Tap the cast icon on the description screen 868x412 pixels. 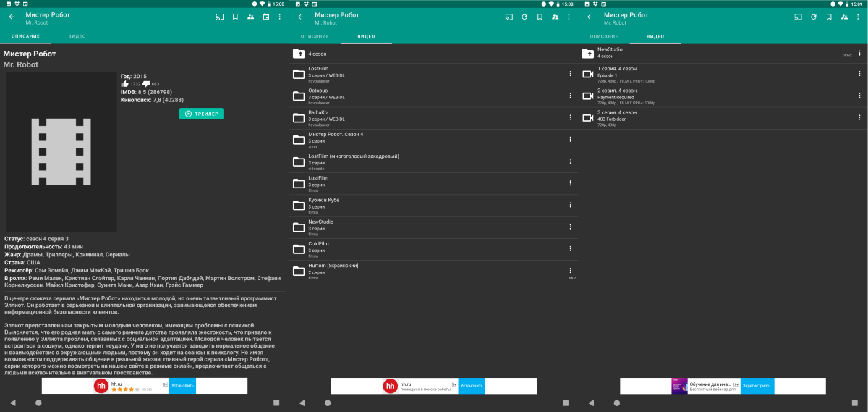[220, 17]
